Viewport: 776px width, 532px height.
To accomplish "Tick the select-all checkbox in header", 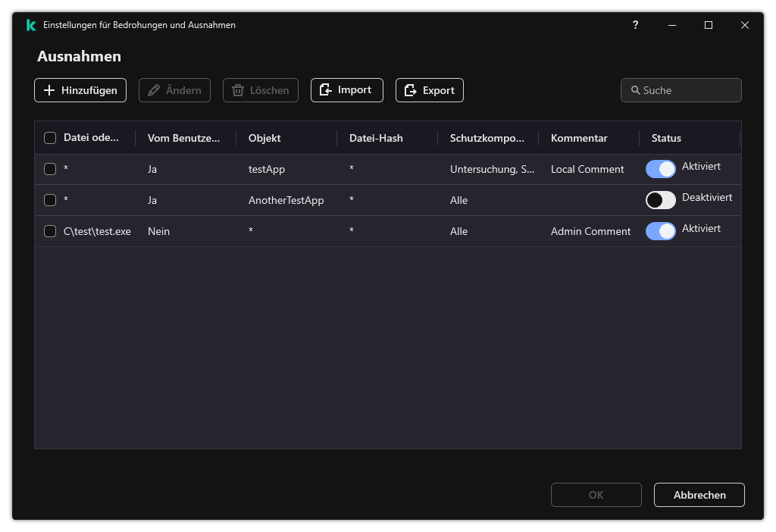I will pos(50,138).
